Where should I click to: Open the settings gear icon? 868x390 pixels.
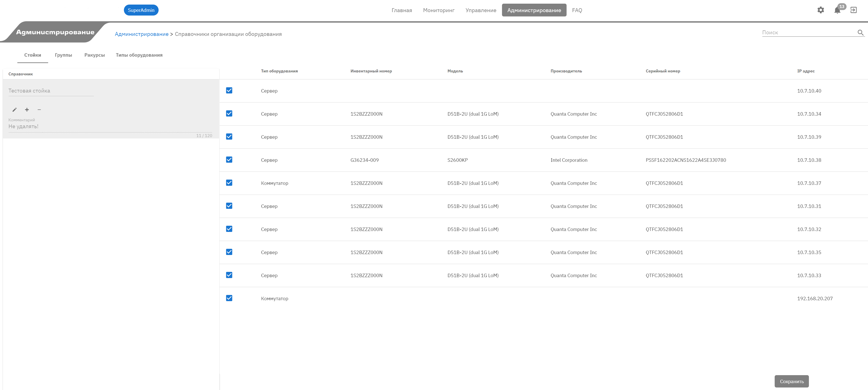coord(821,10)
